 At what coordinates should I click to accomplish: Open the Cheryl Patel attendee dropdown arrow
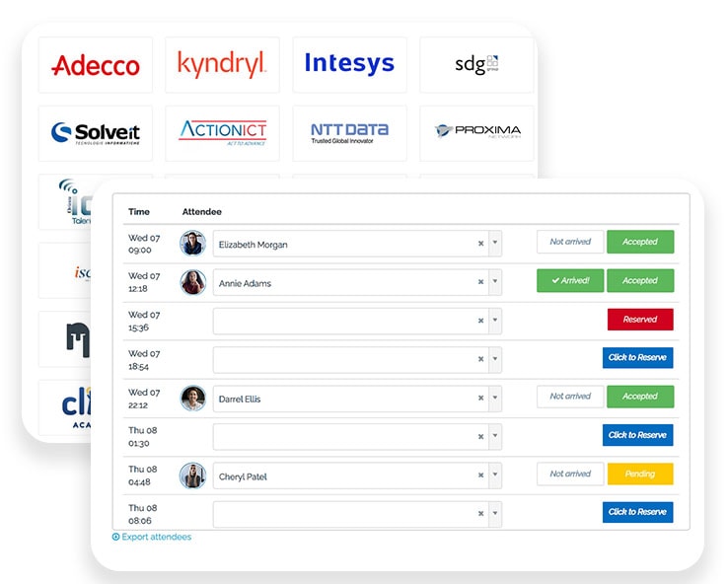point(495,474)
